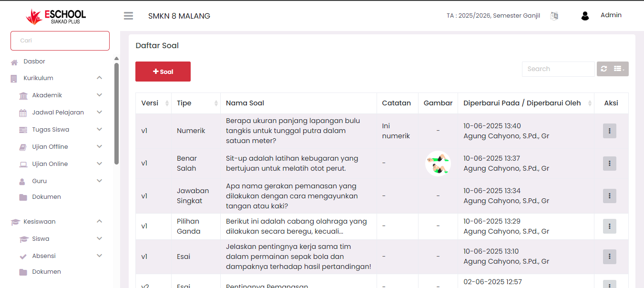This screenshot has height=288, width=644.
Task: Expand the Ujian Online submenu
Action: pos(99,164)
